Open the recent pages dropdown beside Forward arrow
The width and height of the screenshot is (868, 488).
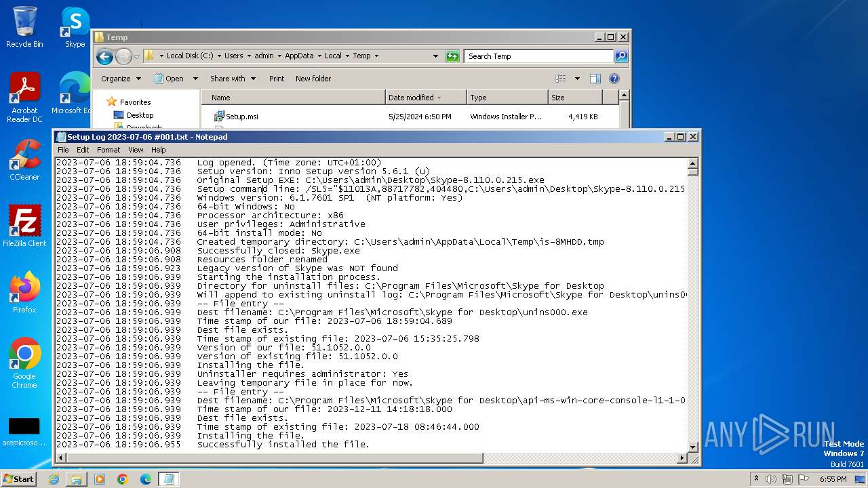[x=136, y=56]
